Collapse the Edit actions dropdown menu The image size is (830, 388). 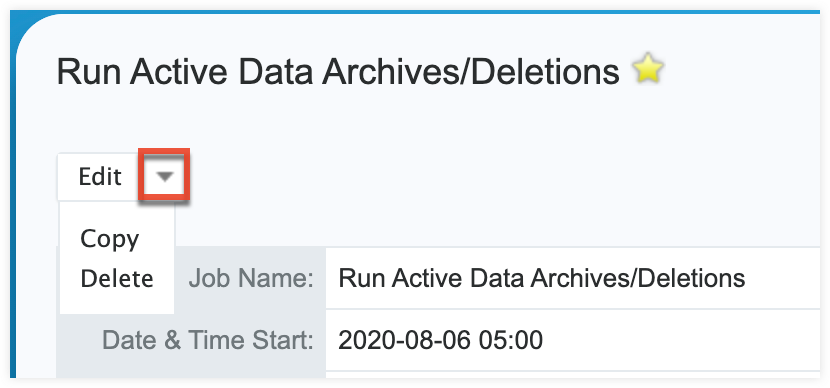pyautogui.click(x=165, y=176)
